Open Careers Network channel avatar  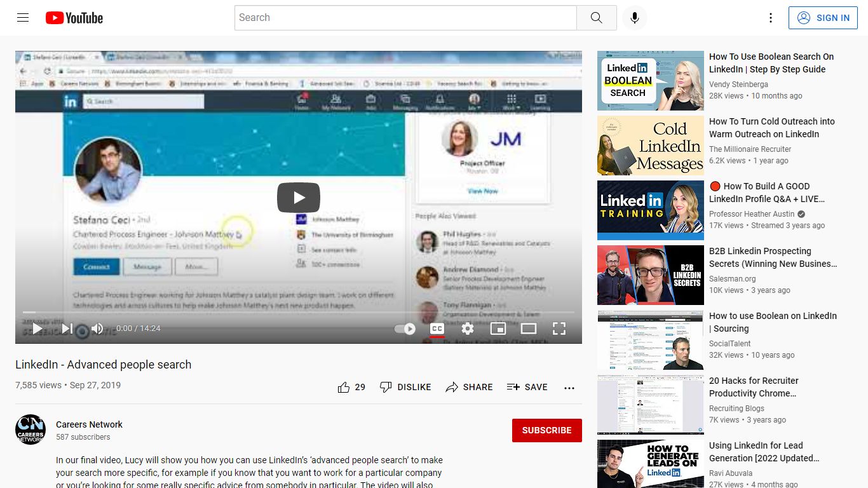pos(31,430)
